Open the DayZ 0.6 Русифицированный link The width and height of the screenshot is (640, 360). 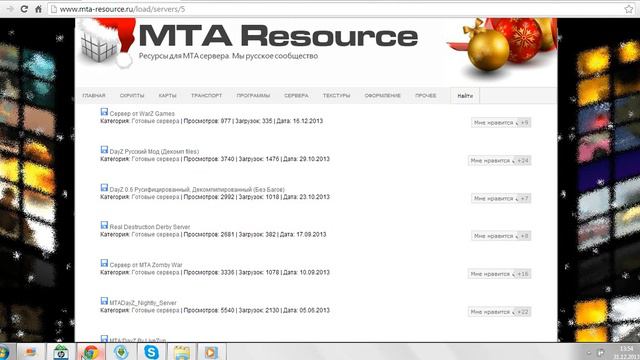pos(197,189)
